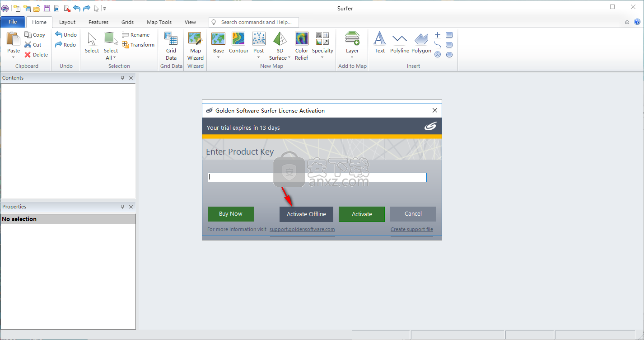The height and width of the screenshot is (340, 644).
Task: Select the Polyline drawing tool
Action: coord(400,43)
